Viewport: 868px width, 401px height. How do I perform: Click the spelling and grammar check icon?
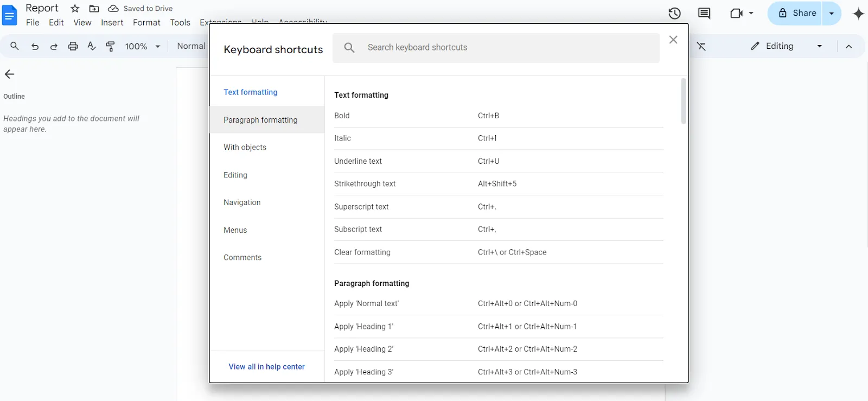click(x=92, y=47)
